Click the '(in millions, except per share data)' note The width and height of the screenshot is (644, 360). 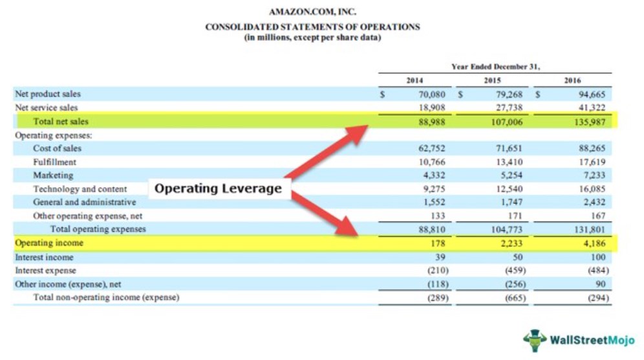312,38
